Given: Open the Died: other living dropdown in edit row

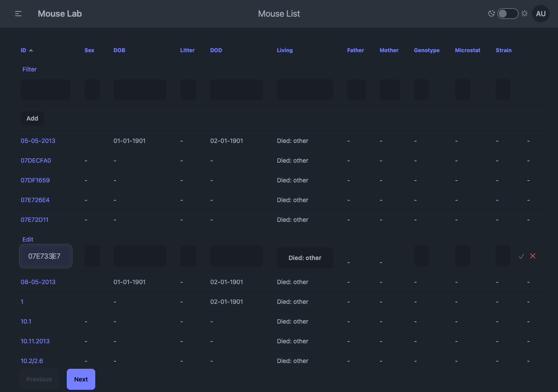Looking at the screenshot, I should 305,258.
